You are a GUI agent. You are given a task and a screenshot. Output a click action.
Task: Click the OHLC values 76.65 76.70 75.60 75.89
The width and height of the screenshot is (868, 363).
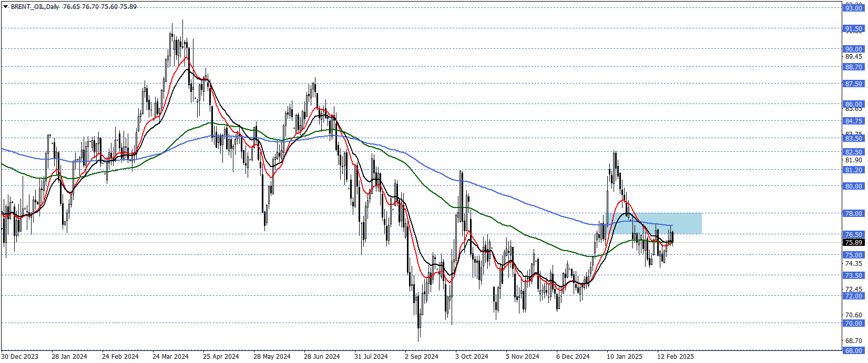point(99,7)
